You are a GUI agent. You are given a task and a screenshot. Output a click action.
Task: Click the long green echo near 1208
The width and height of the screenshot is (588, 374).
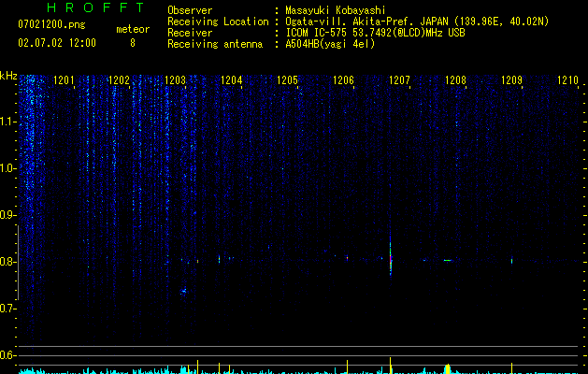click(448, 260)
